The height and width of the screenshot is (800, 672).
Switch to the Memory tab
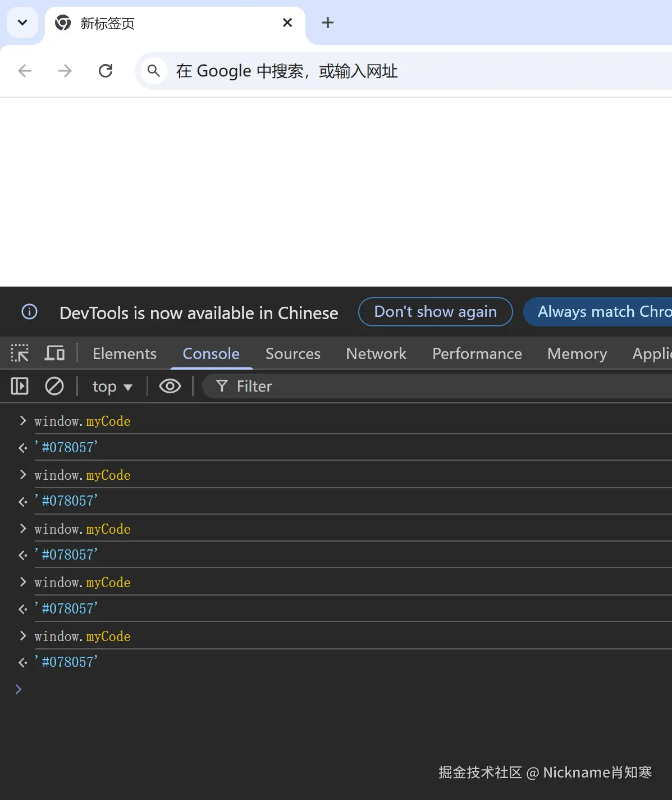[577, 353]
